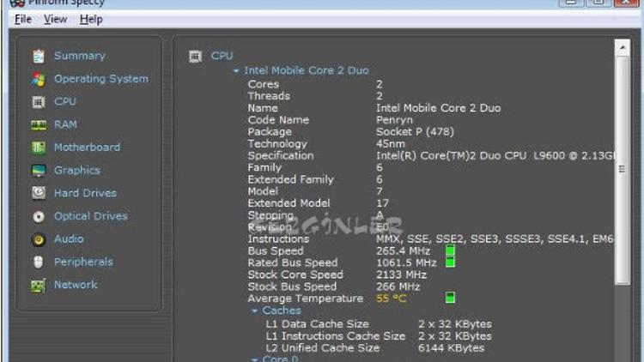
Task: Click the L1 Data Cache Size row label
Action: 317,324
